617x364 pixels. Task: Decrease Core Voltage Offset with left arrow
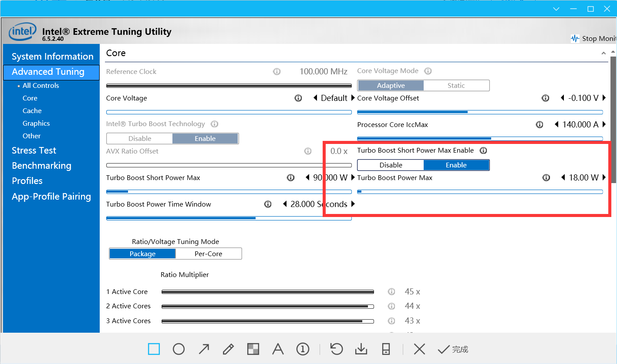pyautogui.click(x=563, y=98)
